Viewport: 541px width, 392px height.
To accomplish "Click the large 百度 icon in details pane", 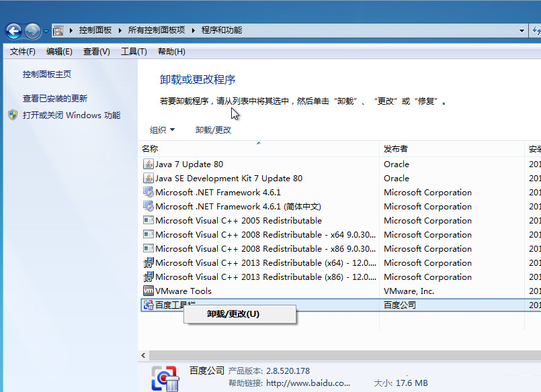I will pyautogui.click(x=165, y=378).
